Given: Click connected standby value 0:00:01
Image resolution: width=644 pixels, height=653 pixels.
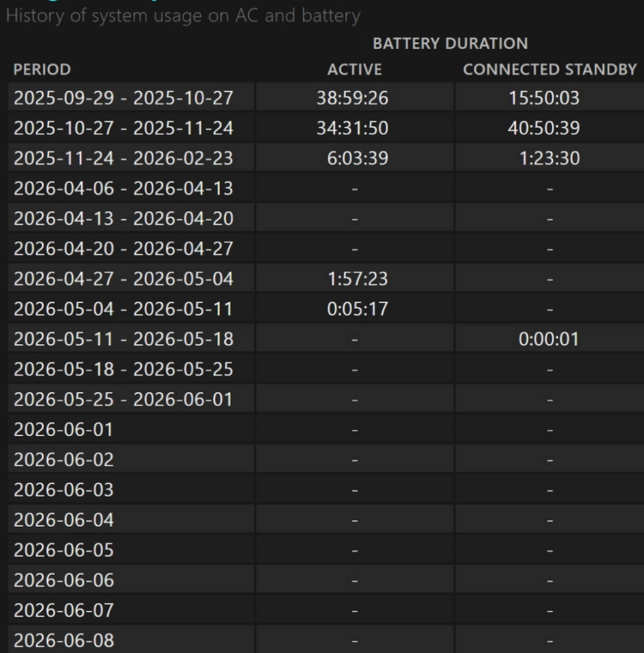Looking at the screenshot, I should (x=549, y=339).
